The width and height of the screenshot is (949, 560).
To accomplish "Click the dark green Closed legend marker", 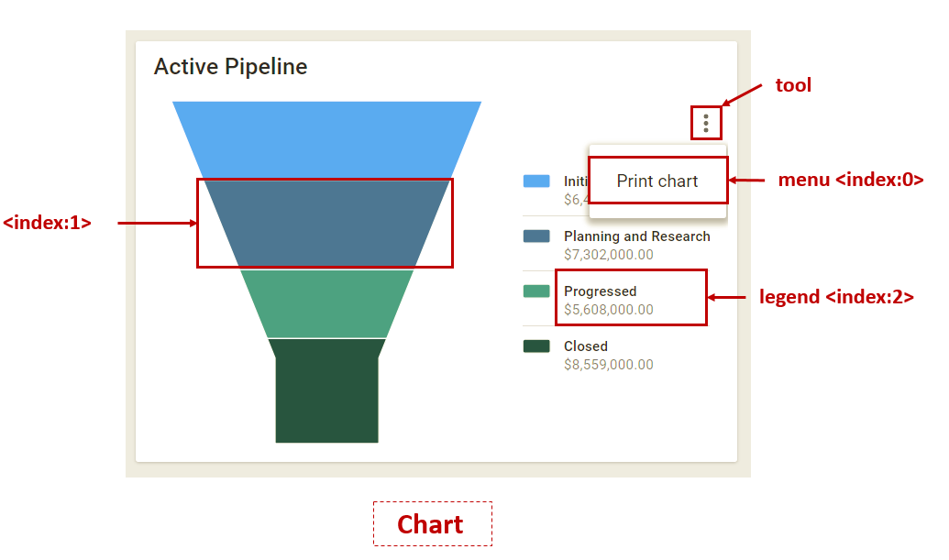I will (537, 346).
